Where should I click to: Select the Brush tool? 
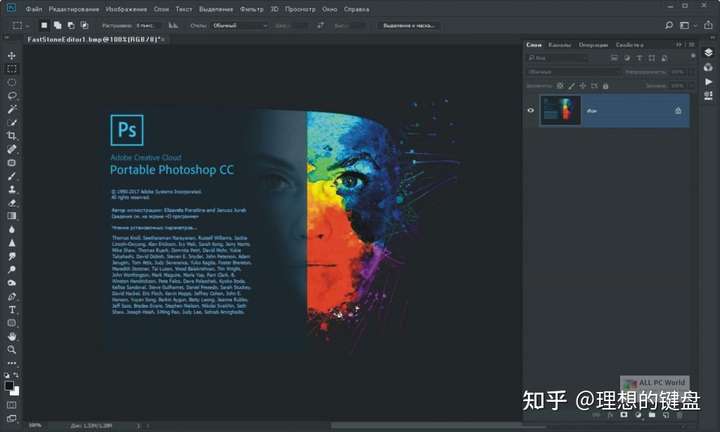click(x=12, y=176)
